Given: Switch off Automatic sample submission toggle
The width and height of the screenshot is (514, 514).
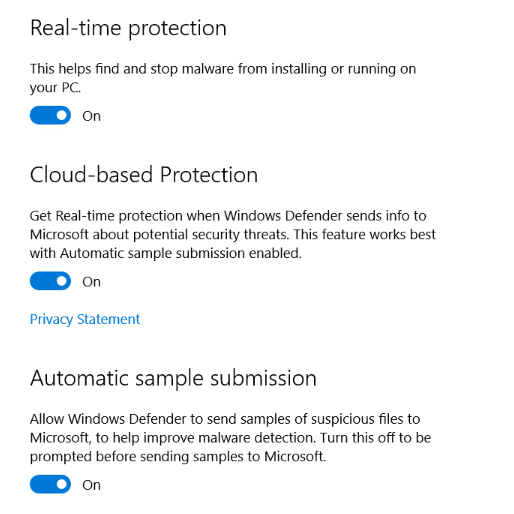Looking at the screenshot, I should (x=50, y=484).
